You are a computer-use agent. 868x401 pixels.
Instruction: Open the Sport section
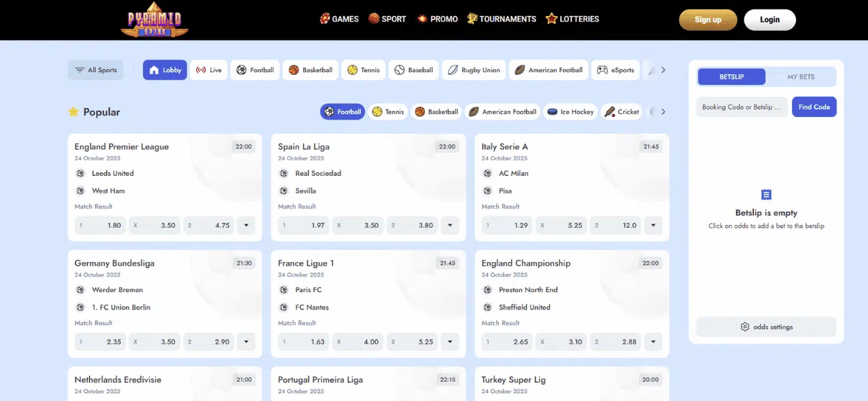tap(387, 19)
